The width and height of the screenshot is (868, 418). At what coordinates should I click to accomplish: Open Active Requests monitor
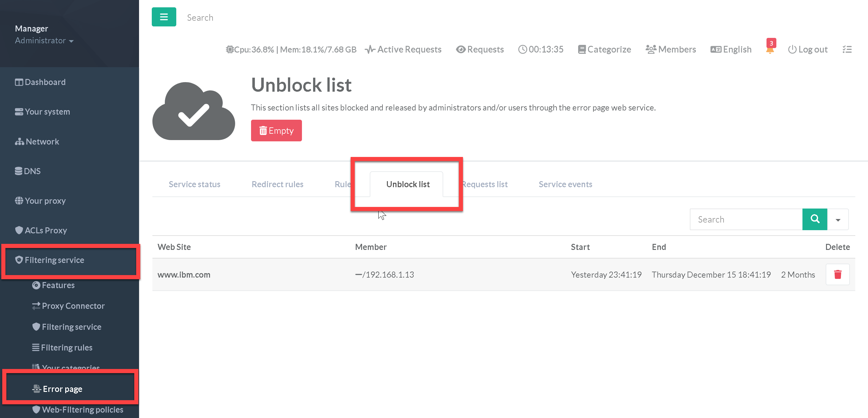click(x=403, y=50)
